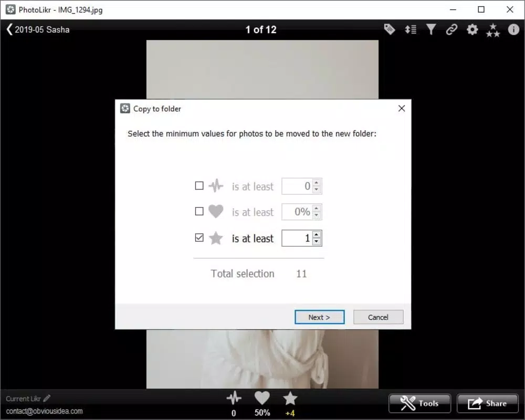Uncheck the star 'is at least' checkbox
525x420 pixels.
(x=199, y=238)
